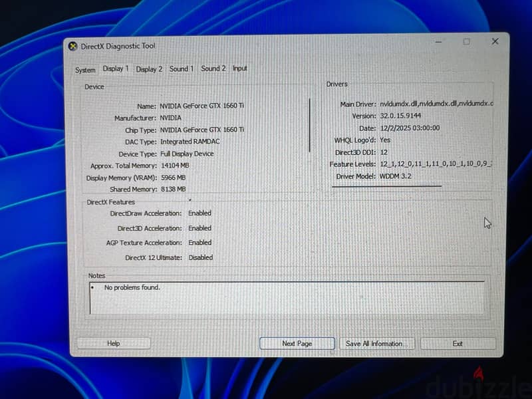This screenshot has width=532, height=399.
Task: Click the Shared Memory value '8138 MB'
Action: pyautogui.click(x=173, y=189)
